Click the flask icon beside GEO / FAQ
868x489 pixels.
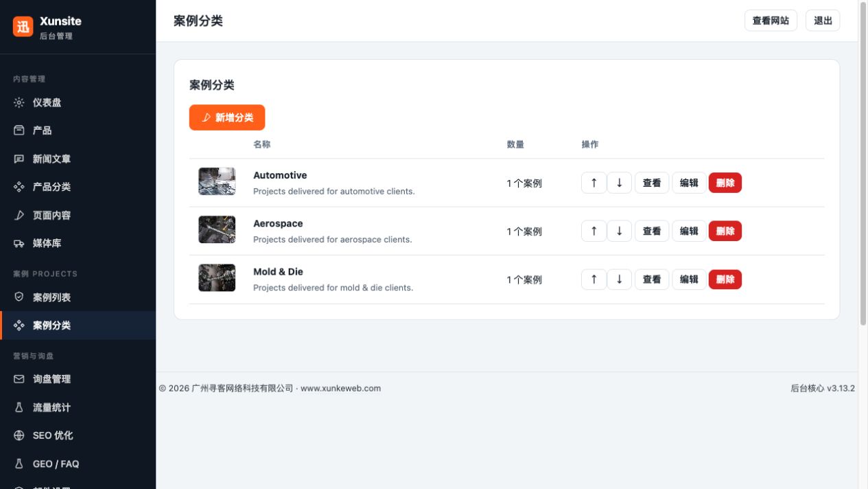[x=19, y=464]
